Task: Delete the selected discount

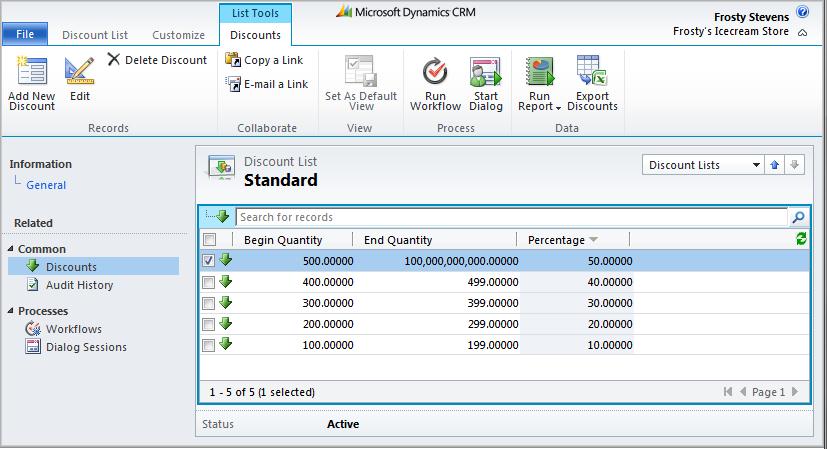Action: (x=157, y=60)
